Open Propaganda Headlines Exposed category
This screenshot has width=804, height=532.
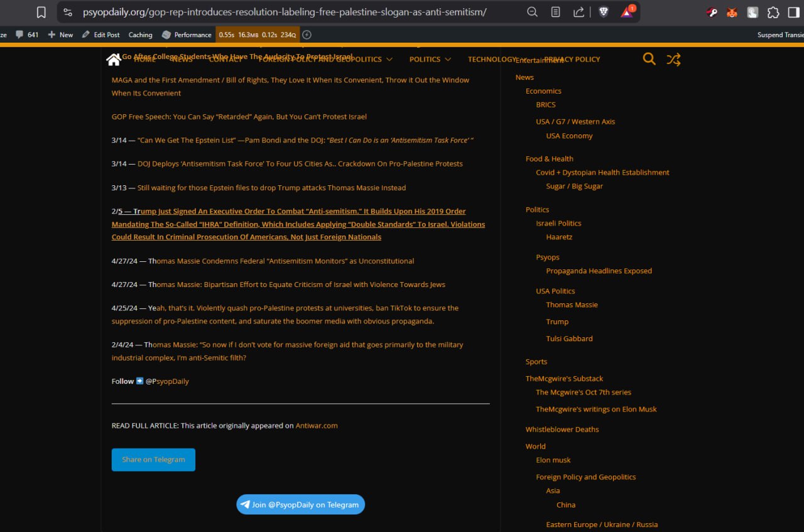pos(599,271)
